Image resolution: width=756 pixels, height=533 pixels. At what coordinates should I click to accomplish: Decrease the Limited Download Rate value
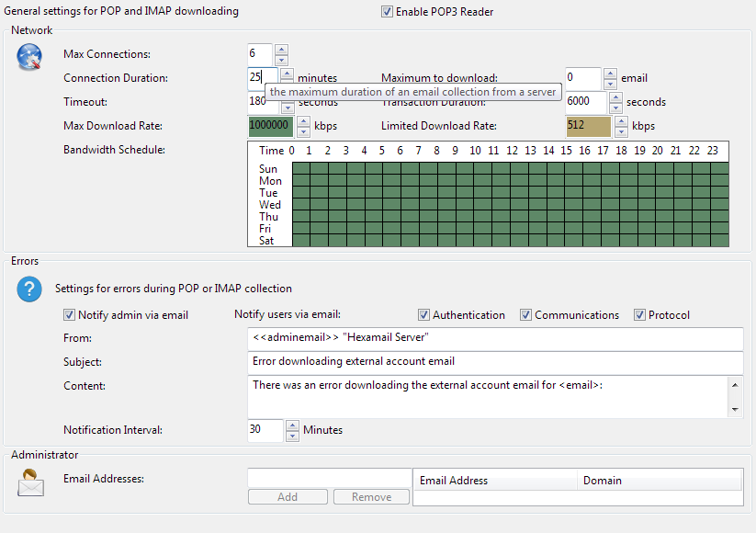(621, 131)
